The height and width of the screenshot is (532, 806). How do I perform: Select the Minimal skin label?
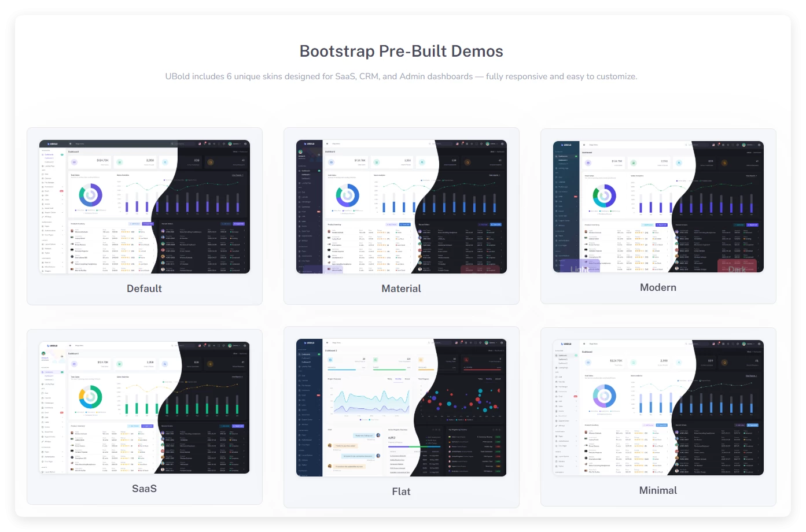tap(658, 490)
